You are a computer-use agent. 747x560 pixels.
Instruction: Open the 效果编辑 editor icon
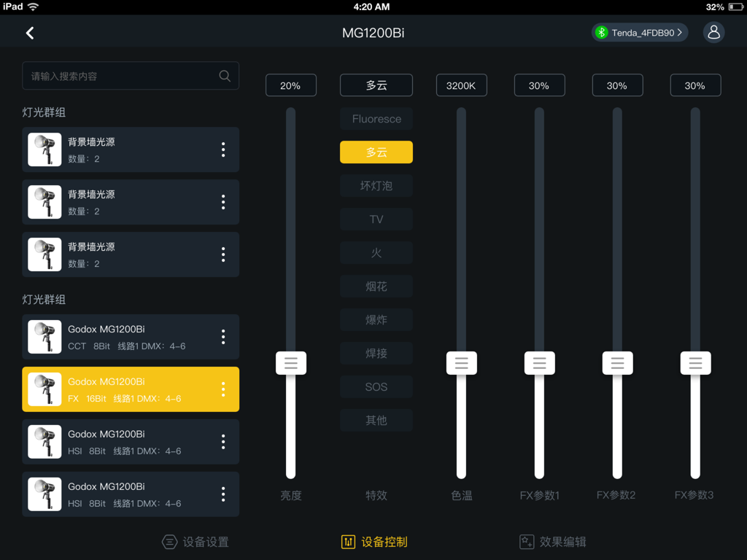(527, 542)
